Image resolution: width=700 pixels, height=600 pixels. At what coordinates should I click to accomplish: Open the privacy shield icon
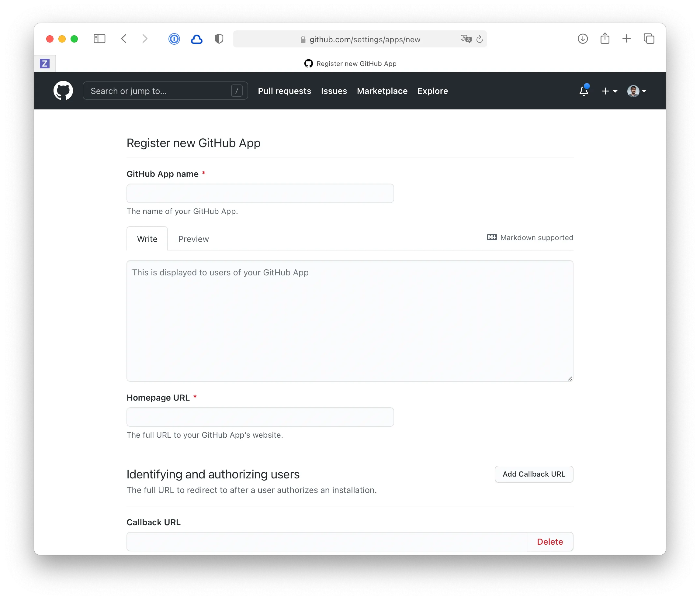[219, 39]
